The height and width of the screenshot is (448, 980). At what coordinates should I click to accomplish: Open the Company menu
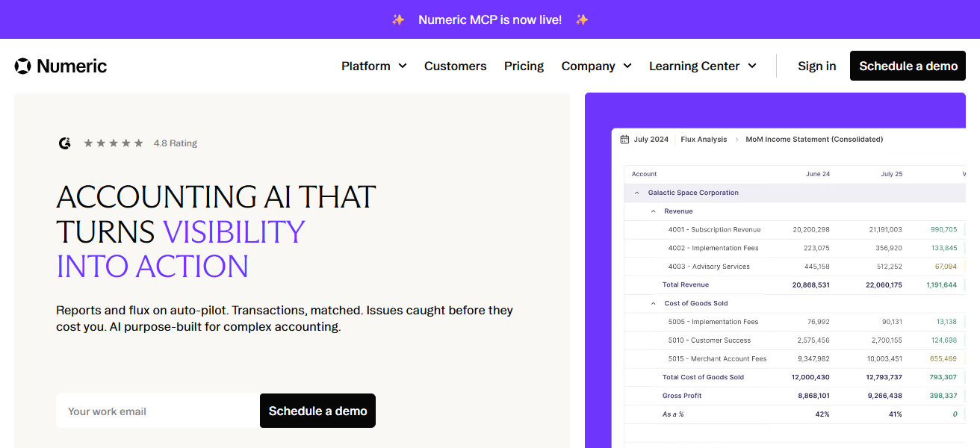click(x=596, y=66)
